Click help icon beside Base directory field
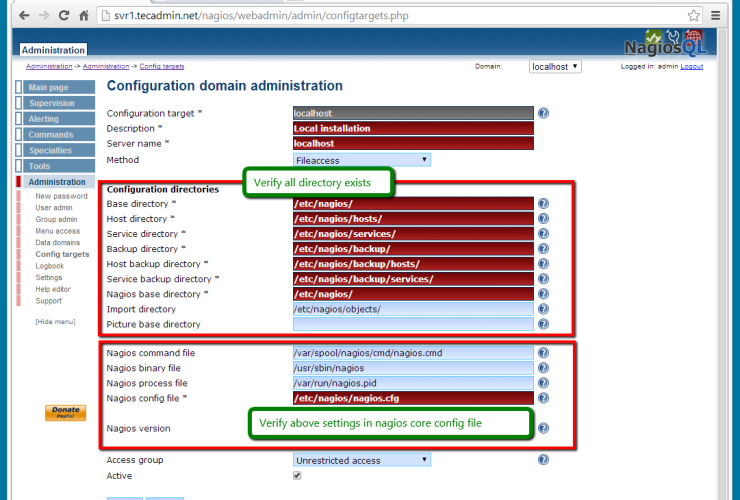Viewport: 740px width, 500px height. 544,204
